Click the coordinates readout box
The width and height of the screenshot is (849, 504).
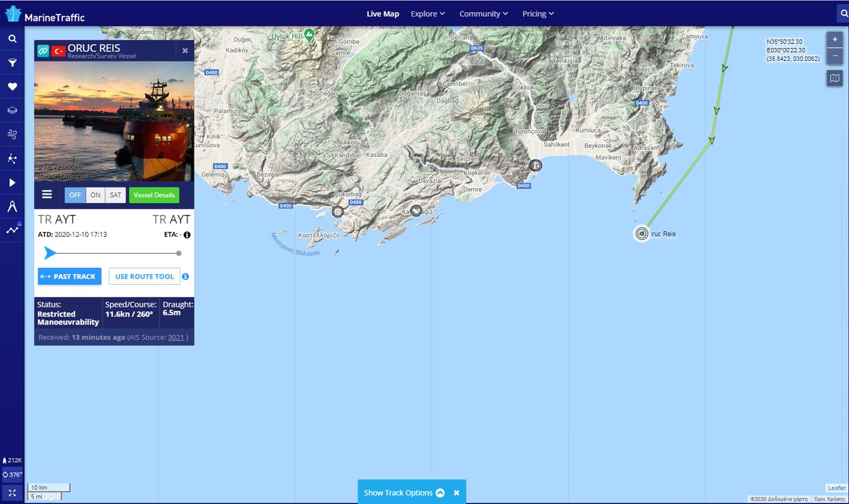[793, 50]
